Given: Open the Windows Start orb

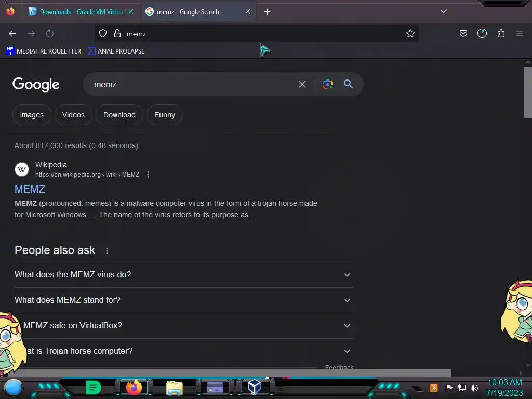Looking at the screenshot, I should click(14, 388).
